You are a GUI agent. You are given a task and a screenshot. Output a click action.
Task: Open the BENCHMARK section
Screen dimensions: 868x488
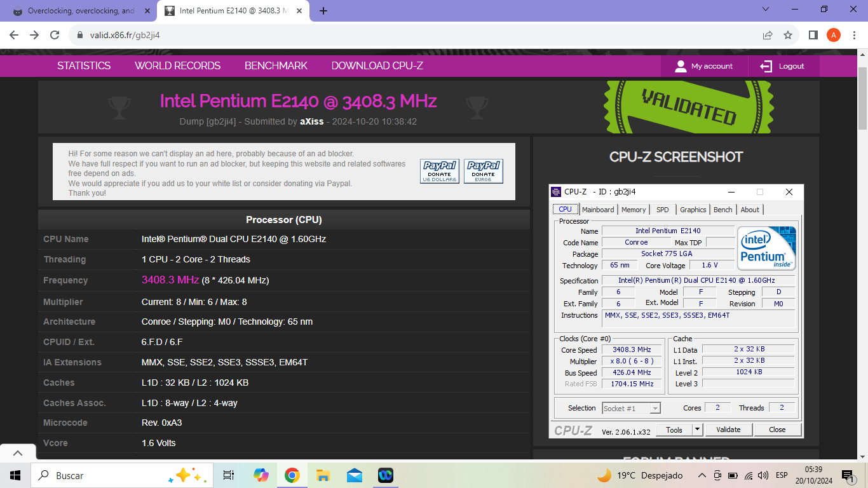point(276,65)
